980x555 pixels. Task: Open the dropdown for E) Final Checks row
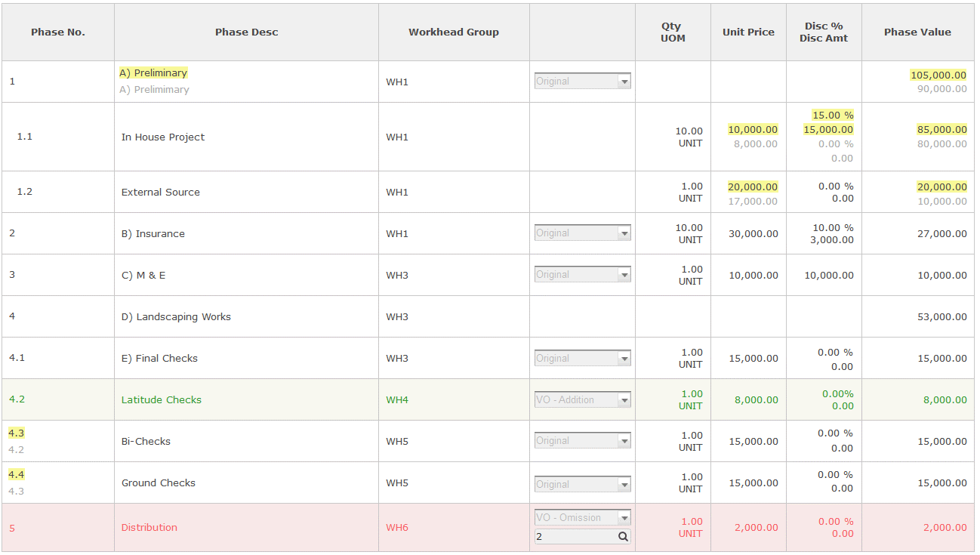tap(581, 357)
